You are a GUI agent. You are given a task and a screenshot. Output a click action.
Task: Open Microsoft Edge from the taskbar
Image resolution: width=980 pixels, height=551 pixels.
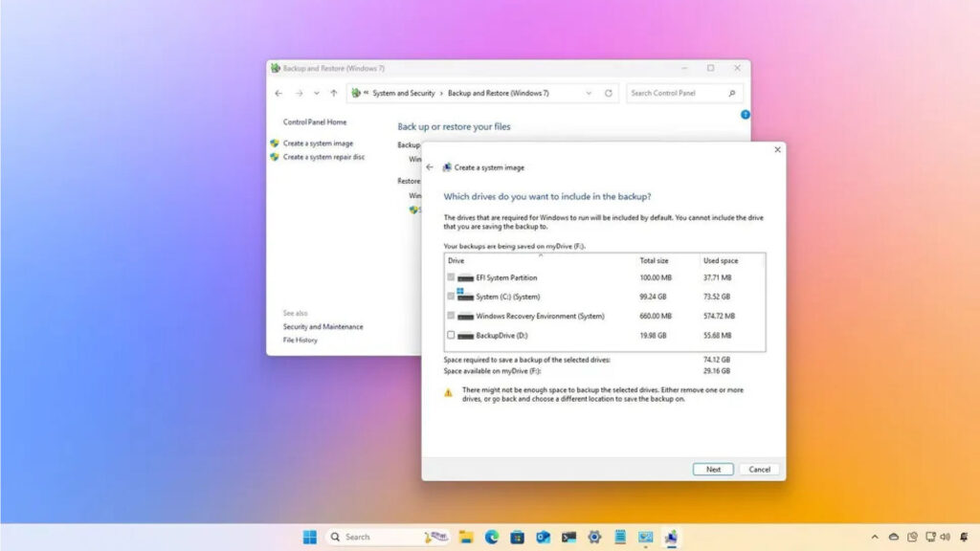pyautogui.click(x=492, y=537)
